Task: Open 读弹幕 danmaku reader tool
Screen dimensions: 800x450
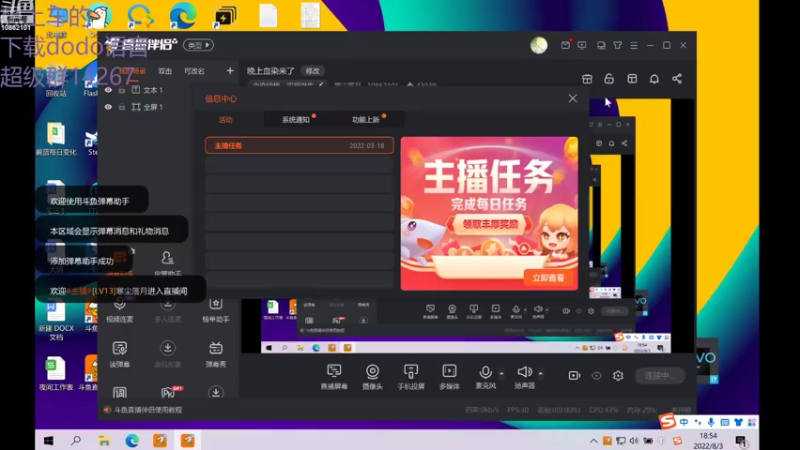Action: tap(119, 354)
